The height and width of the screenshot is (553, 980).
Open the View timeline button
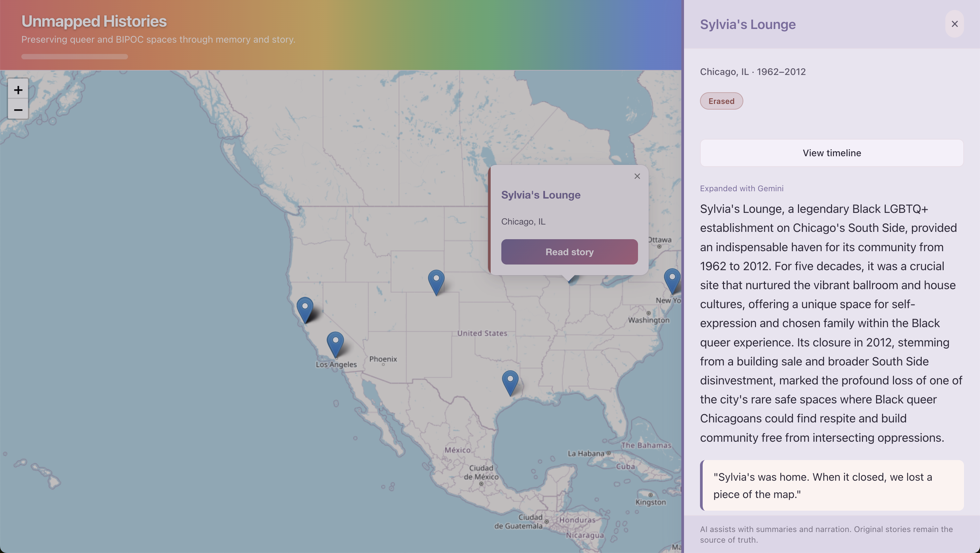[832, 153]
